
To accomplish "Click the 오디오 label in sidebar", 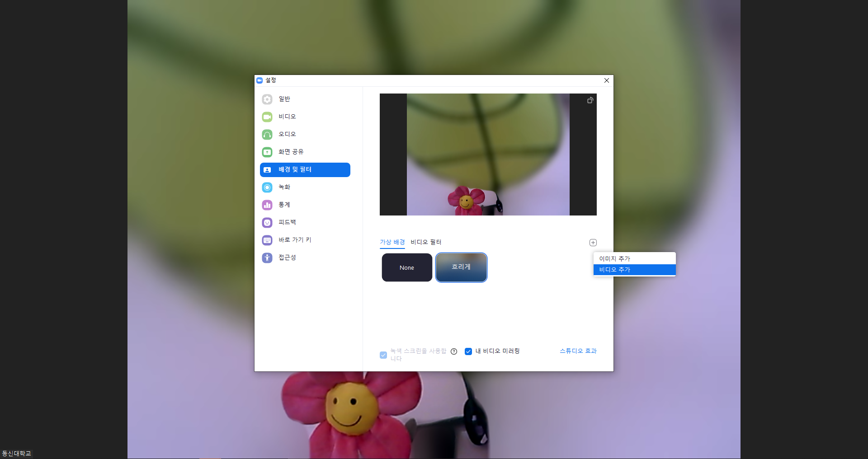I will (287, 134).
